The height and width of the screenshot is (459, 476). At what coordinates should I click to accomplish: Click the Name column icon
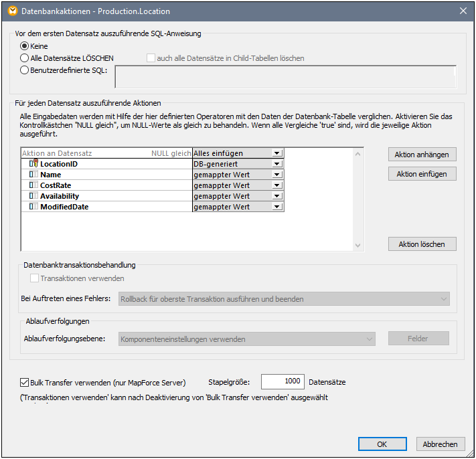coord(33,175)
